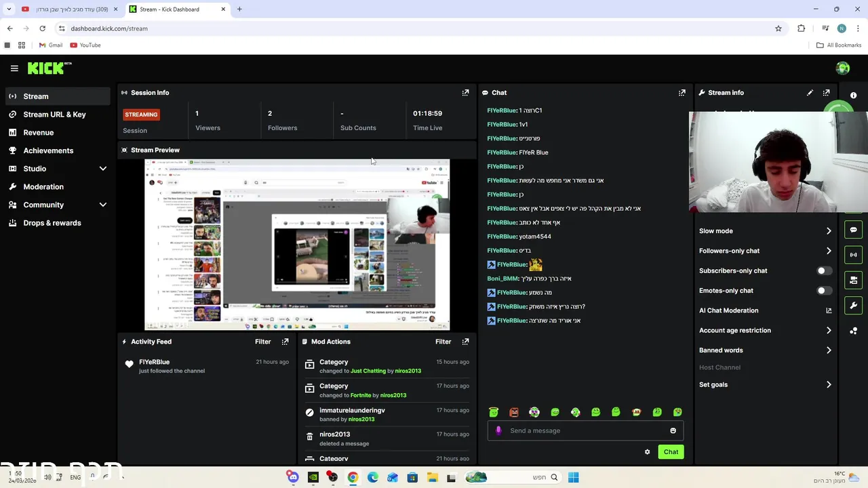868x488 pixels.
Task: Pop out the Chat panel
Action: pos(682,93)
